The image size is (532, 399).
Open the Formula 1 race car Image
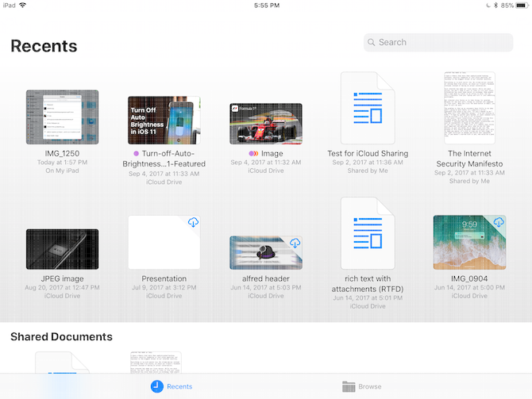(x=265, y=123)
